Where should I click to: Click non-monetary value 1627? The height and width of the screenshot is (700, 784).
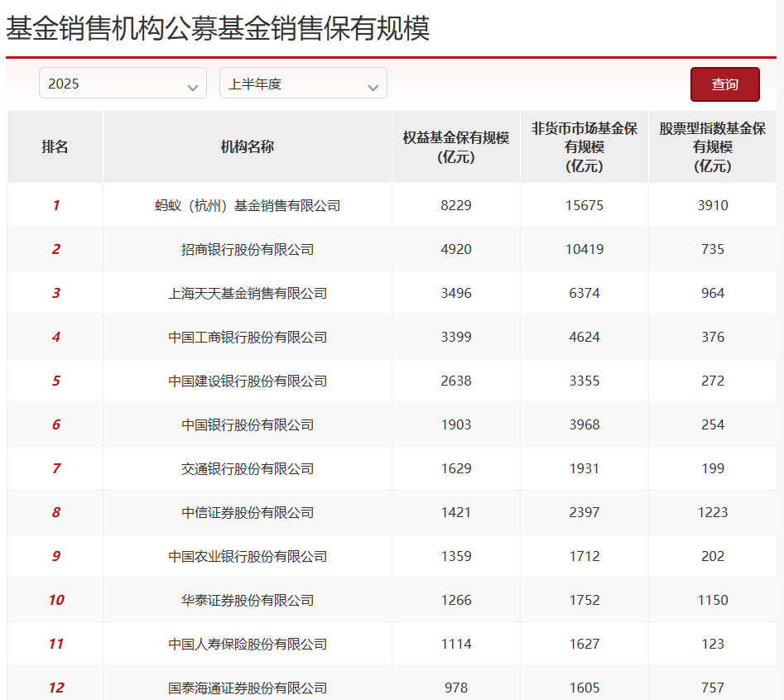point(584,645)
